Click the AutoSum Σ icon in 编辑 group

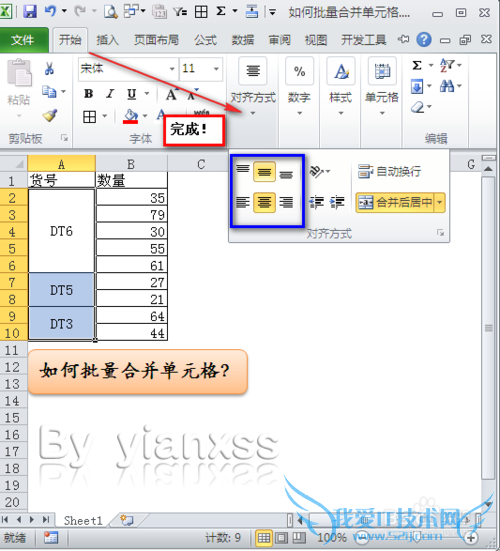(x=417, y=65)
